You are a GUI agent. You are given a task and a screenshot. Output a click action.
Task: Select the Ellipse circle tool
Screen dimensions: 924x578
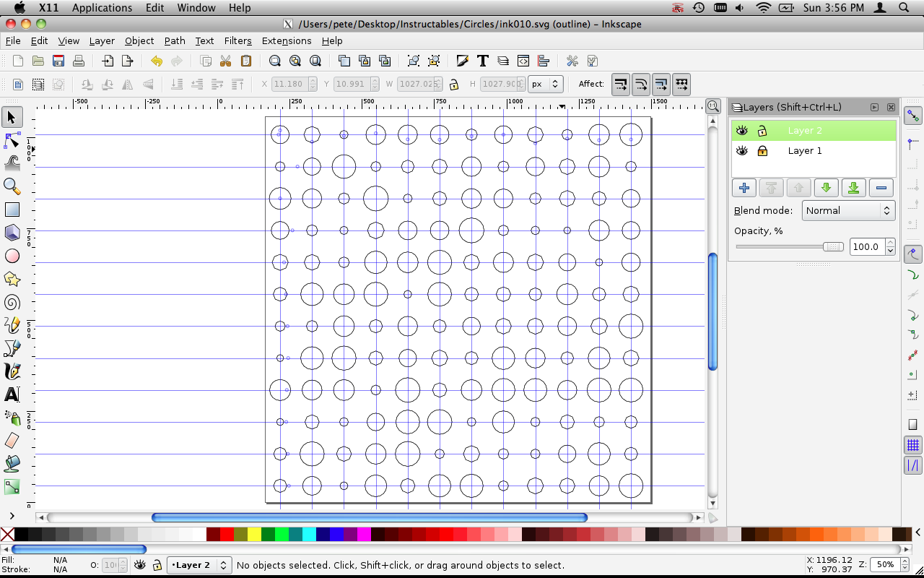12,256
